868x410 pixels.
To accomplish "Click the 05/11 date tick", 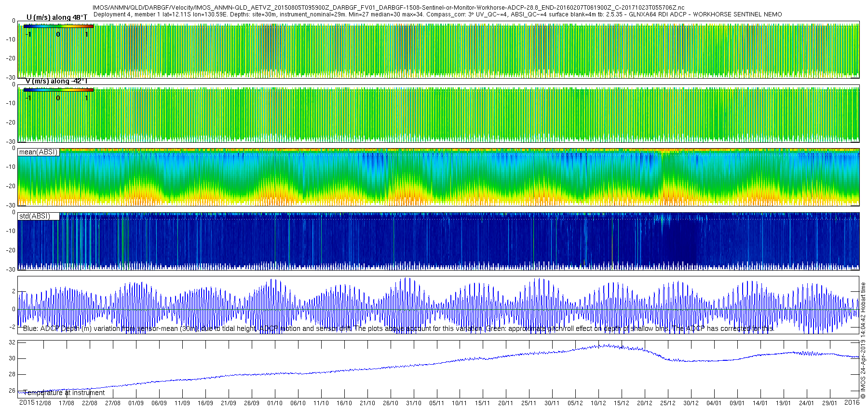I will pos(437,403).
